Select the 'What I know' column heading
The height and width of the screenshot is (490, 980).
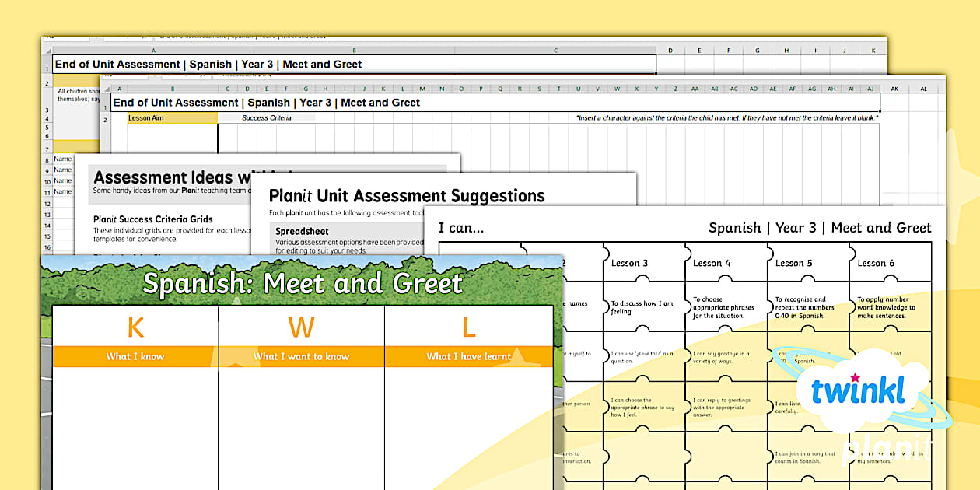pos(135,355)
